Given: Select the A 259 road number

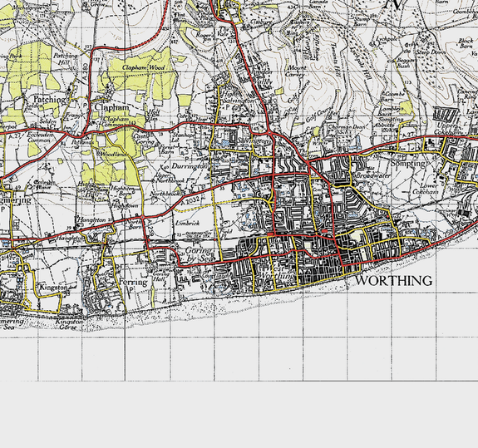Looking at the screenshot, I should [x=150, y=228].
